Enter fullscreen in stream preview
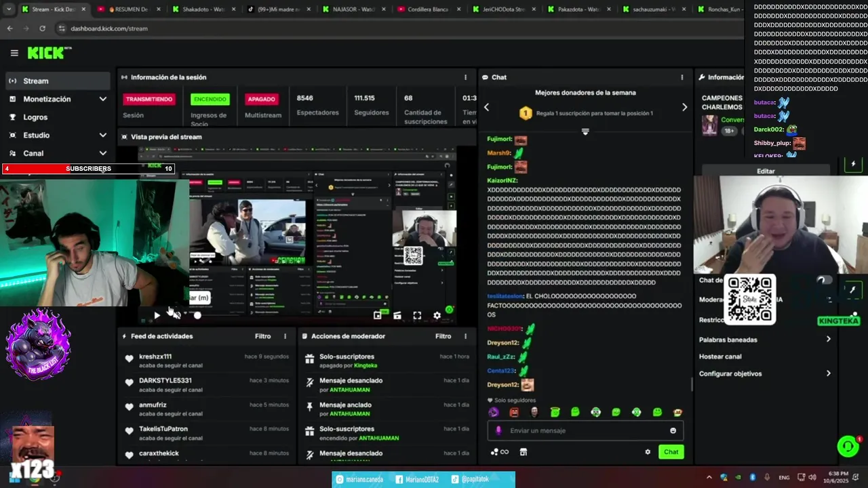 (417, 315)
